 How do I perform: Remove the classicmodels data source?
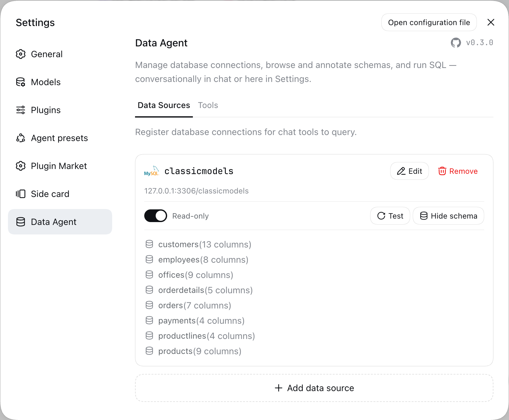click(x=458, y=171)
